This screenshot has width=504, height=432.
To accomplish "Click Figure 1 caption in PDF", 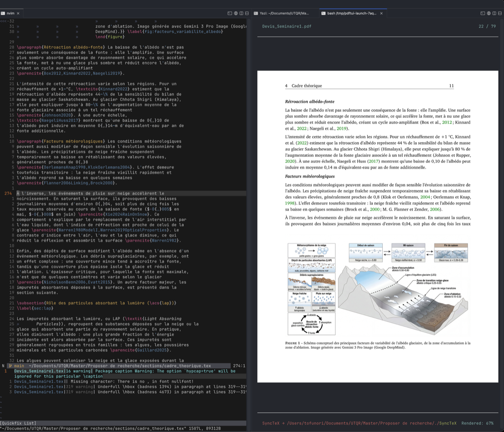I will (x=378, y=345).
